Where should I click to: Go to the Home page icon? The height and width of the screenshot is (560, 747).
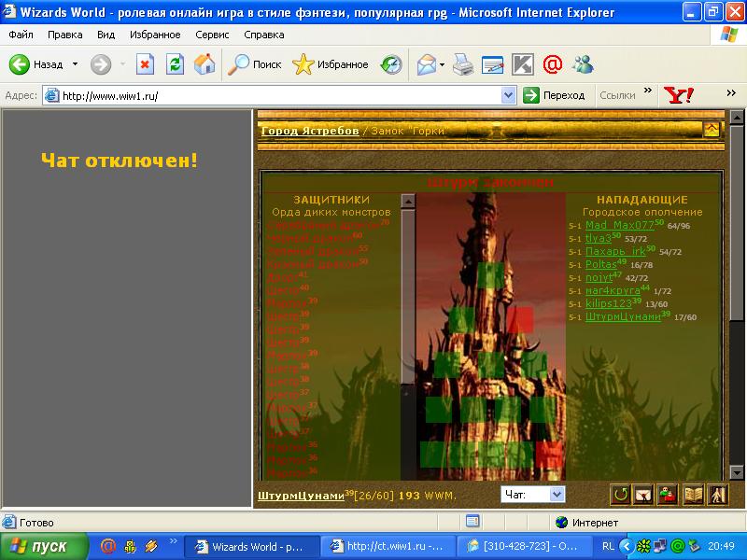204,64
